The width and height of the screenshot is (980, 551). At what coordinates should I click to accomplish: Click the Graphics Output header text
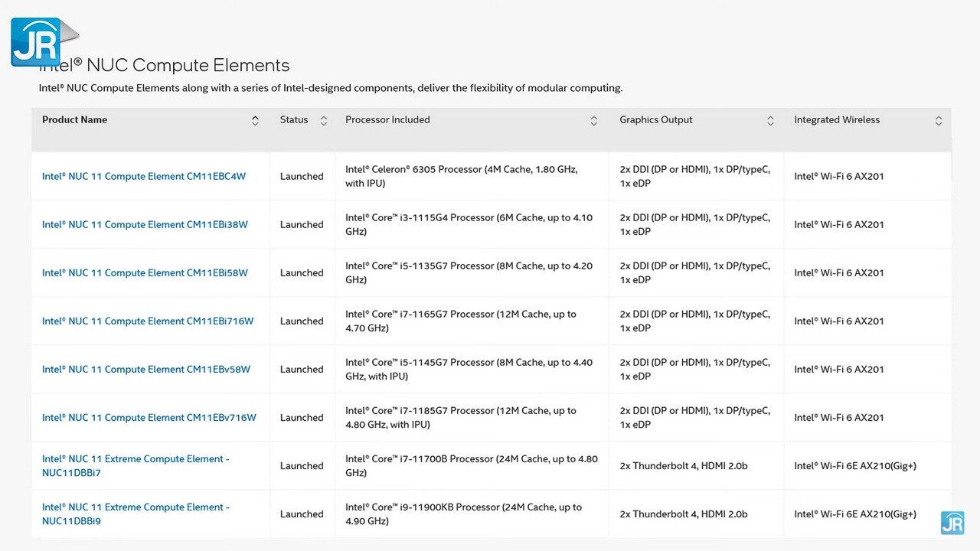click(656, 120)
